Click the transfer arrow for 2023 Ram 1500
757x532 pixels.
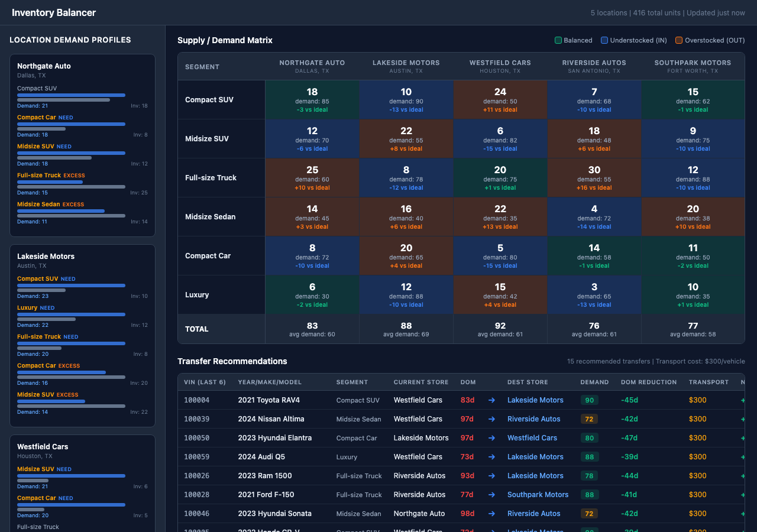[x=491, y=476]
